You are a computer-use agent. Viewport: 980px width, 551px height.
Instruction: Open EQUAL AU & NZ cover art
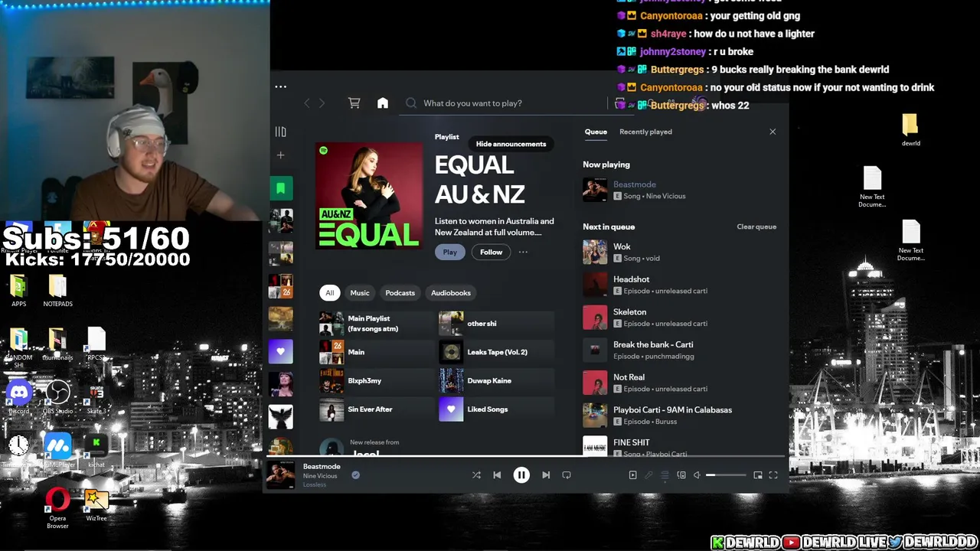369,197
